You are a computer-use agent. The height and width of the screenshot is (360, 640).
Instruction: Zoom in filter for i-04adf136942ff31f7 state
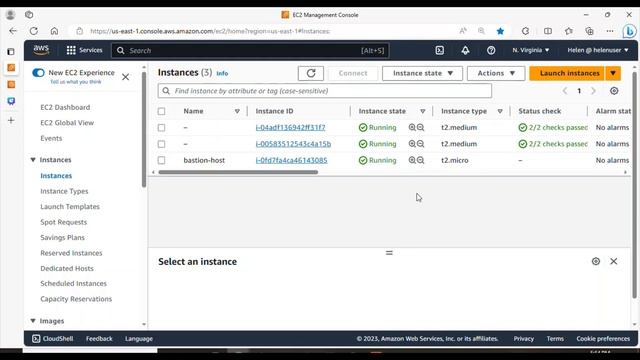coord(412,127)
